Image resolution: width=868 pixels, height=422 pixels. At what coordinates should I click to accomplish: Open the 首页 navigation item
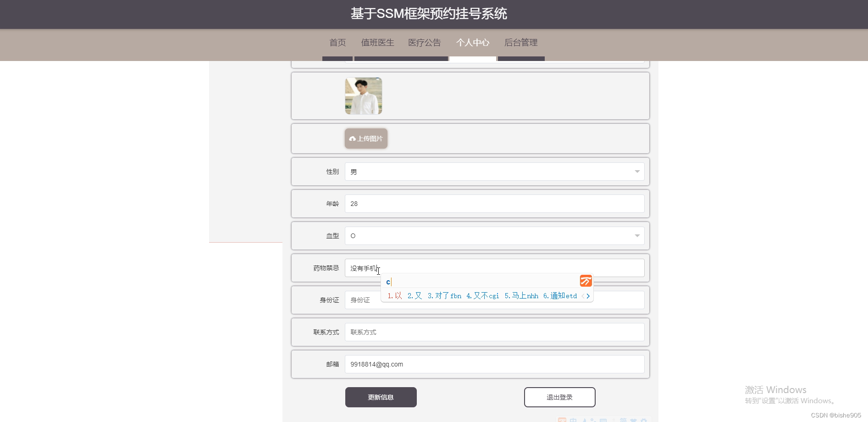pyautogui.click(x=337, y=42)
